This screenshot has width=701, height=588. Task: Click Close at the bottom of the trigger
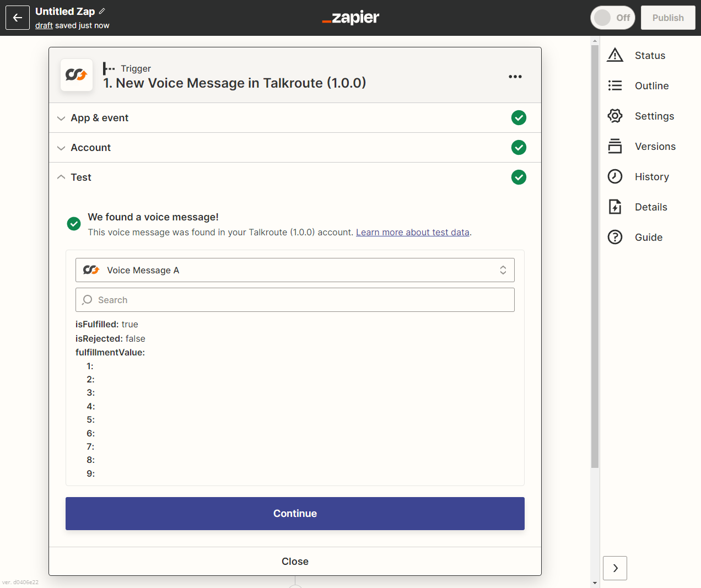(x=295, y=561)
